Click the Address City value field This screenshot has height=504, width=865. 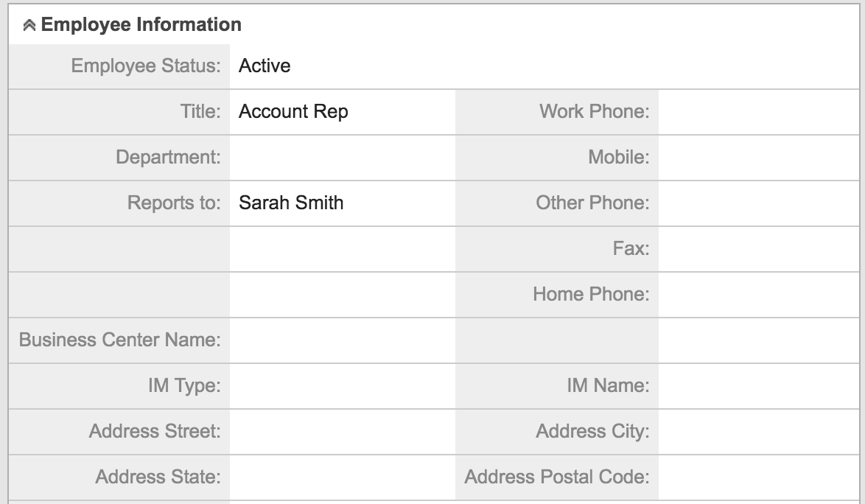tap(759, 432)
